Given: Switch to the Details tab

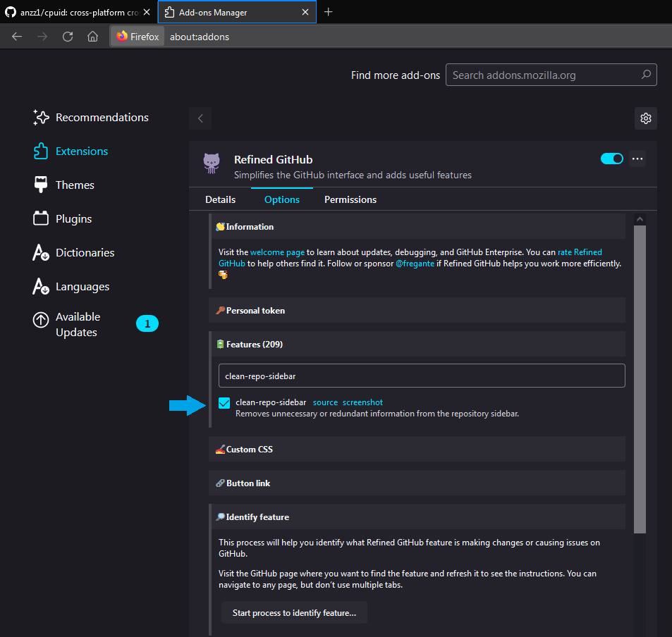Looking at the screenshot, I should pyautogui.click(x=220, y=199).
